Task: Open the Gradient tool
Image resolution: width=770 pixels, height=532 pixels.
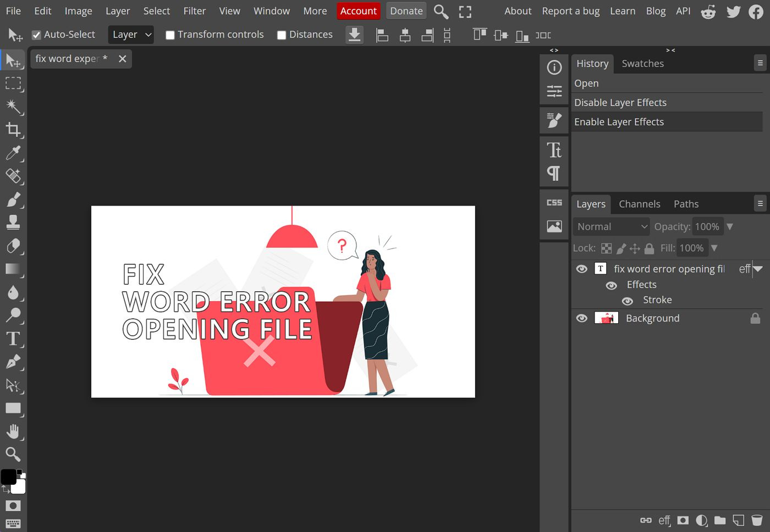Action: click(13, 269)
